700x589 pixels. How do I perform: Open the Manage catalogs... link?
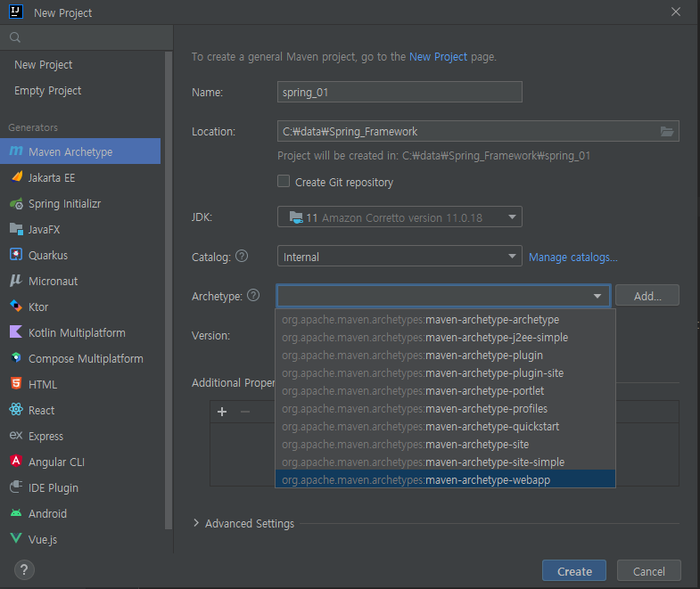(x=573, y=257)
